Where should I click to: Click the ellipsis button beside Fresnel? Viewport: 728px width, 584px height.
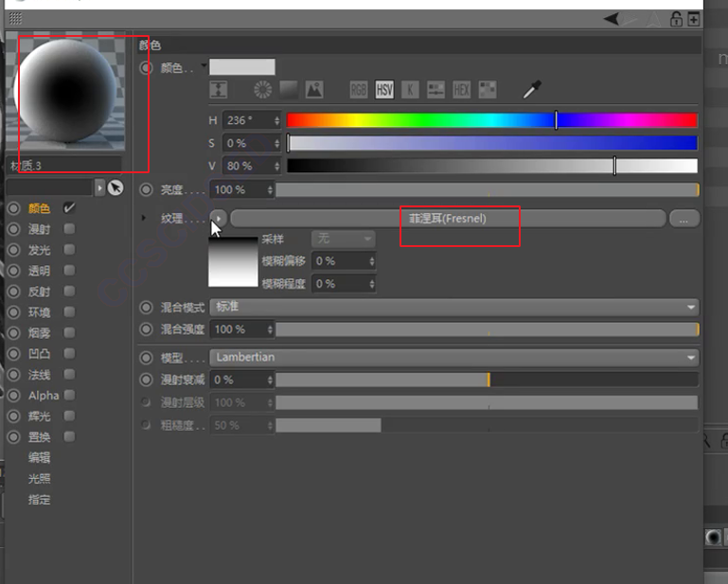coord(684,219)
